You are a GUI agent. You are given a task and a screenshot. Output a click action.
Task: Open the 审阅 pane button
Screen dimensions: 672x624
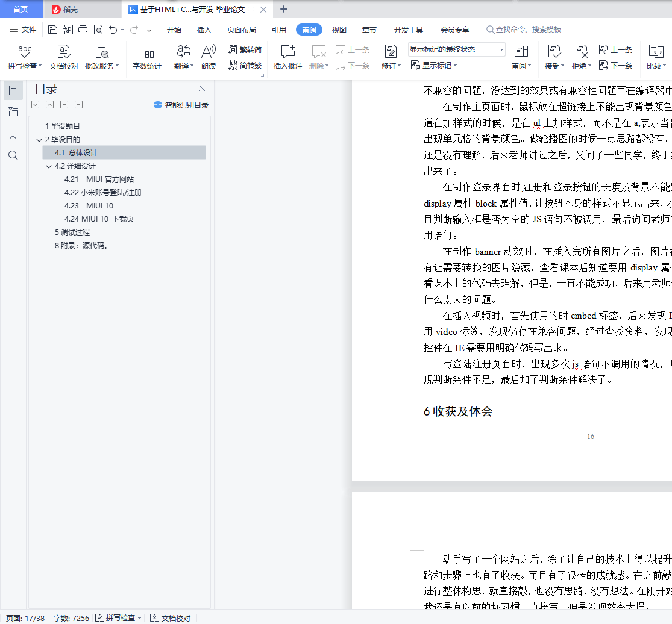pyautogui.click(x=521, y=57)
